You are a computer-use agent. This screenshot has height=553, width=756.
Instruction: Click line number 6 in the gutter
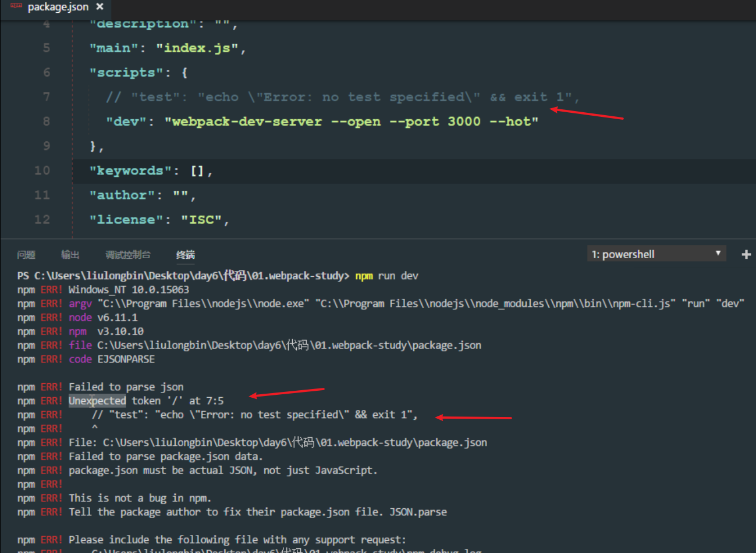click(47, 73)
